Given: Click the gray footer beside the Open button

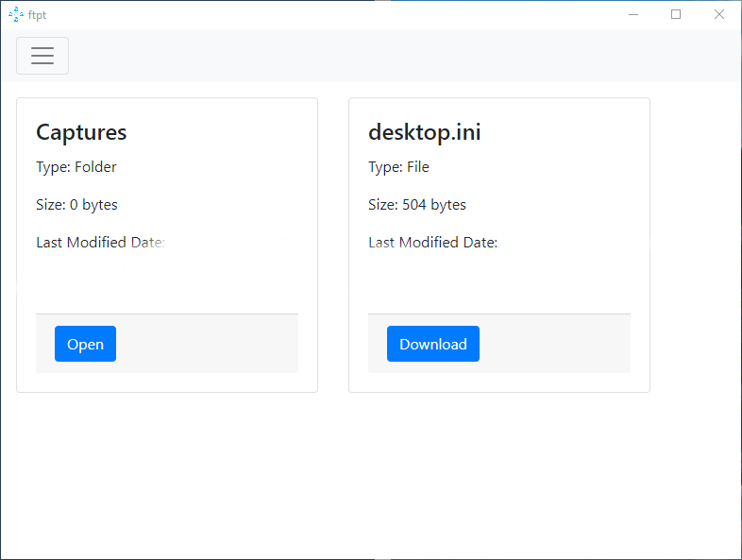Looking at the screenshot, I should 208,344.
